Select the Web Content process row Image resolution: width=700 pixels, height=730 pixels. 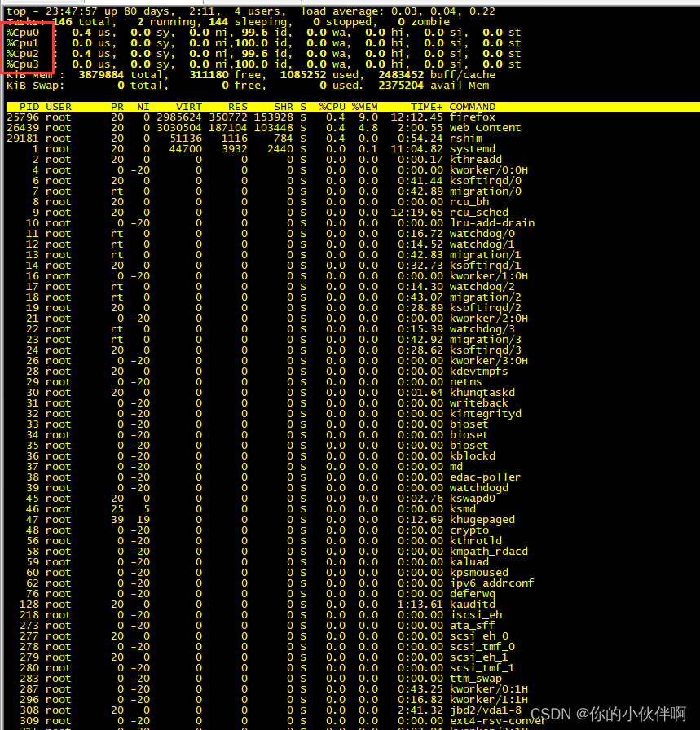263,128
